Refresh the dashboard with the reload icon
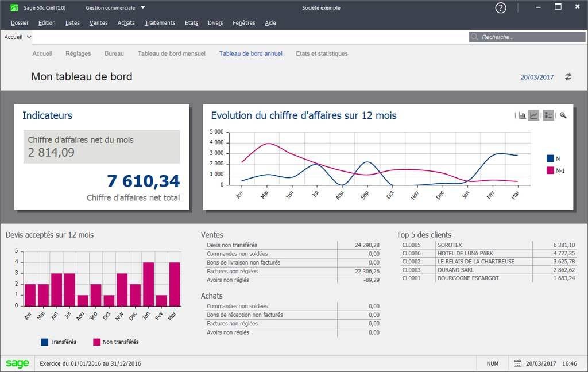This screenshot has height=372, width=588. coord(568,77)
